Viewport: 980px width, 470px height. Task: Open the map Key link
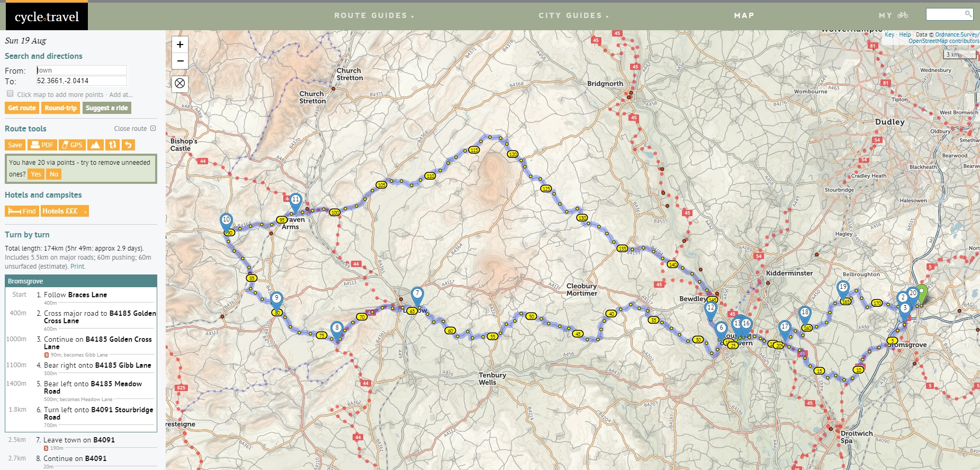coord(889,34)
